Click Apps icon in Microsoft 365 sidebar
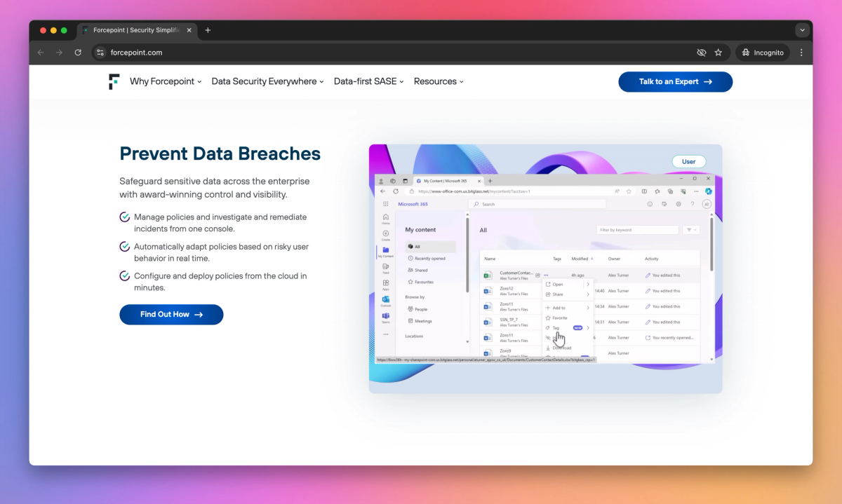Screen dimensions: 842x504 (385, 285)
